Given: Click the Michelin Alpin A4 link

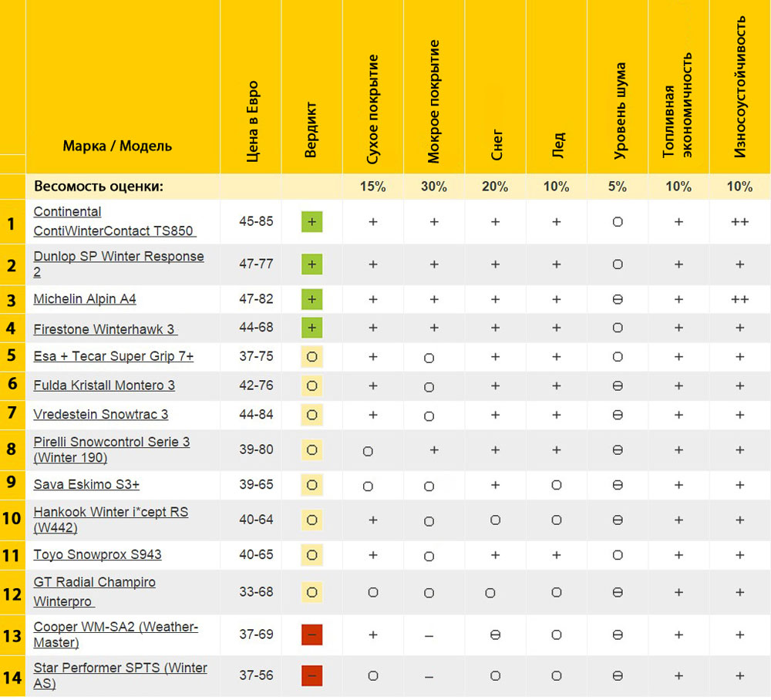Looking at the screenshot, I should [85, 299].
